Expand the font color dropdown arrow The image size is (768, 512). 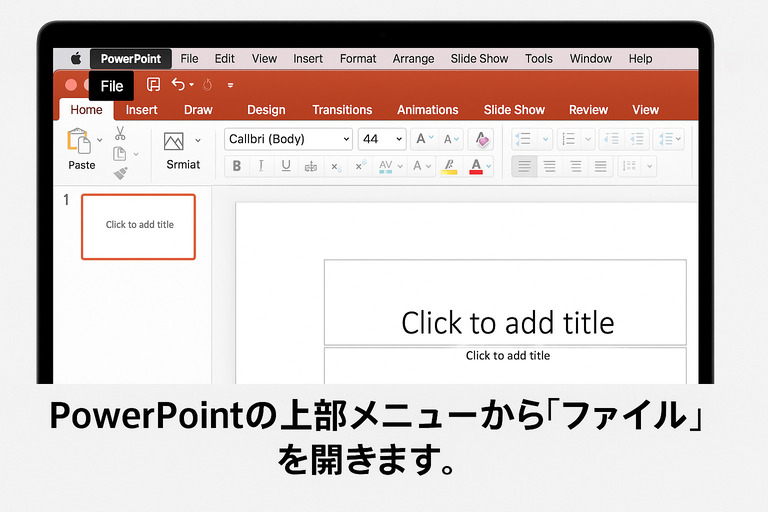489,167
